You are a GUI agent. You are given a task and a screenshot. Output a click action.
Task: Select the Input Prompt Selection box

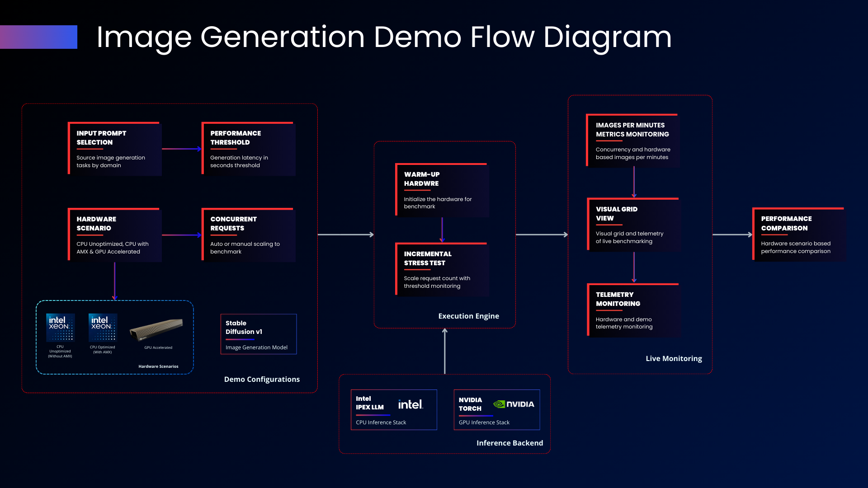tap(115, 149)
